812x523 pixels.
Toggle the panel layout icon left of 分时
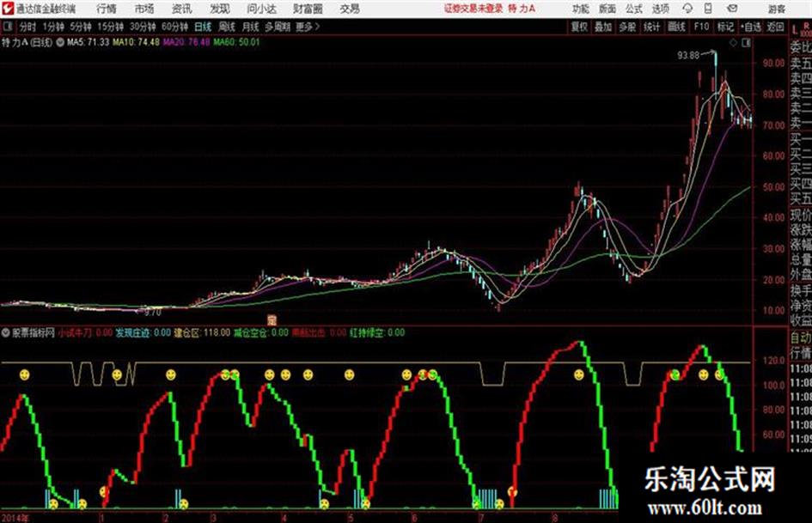7,27
